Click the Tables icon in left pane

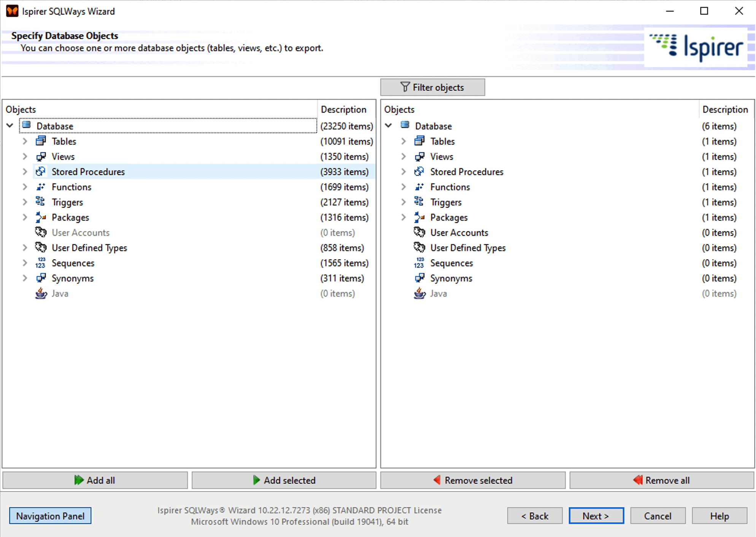pos(41,141)
